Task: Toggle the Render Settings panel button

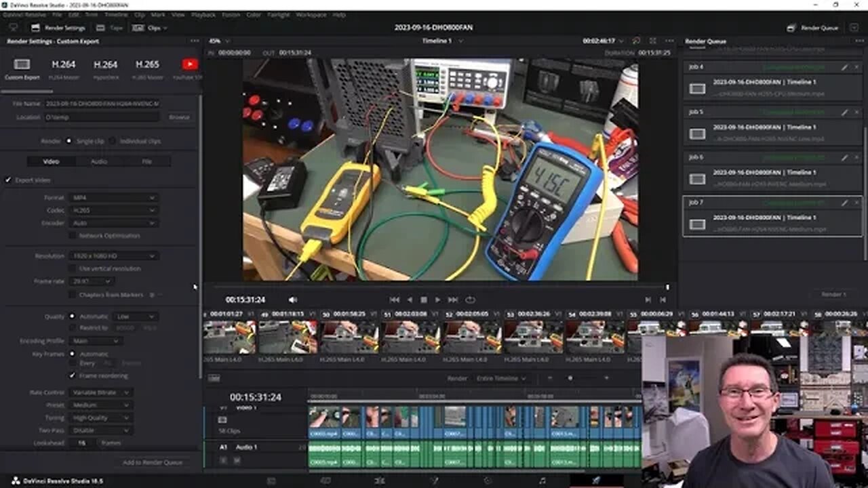Action: tap(58, 28)
